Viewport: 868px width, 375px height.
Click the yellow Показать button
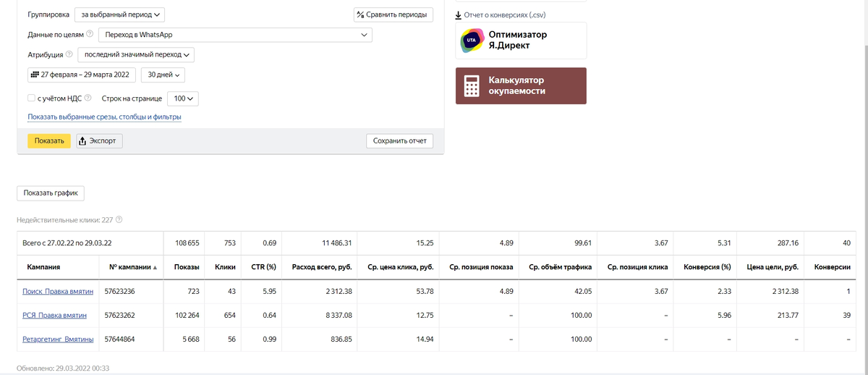pyautogui.click(x=49, y=140)
